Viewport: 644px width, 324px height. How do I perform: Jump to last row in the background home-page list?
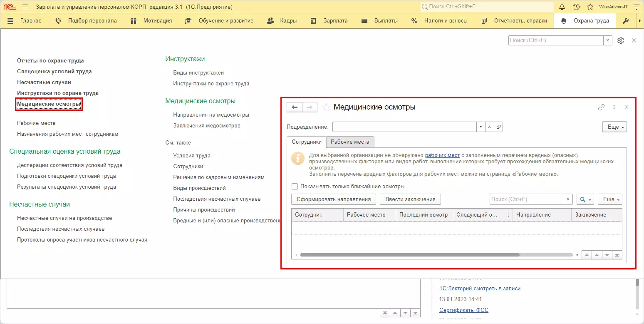[x=416, y=313]
